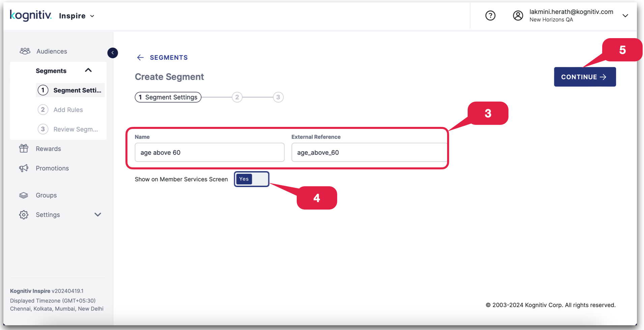Select step 2 circle in the progress stepper

point(237,97)
